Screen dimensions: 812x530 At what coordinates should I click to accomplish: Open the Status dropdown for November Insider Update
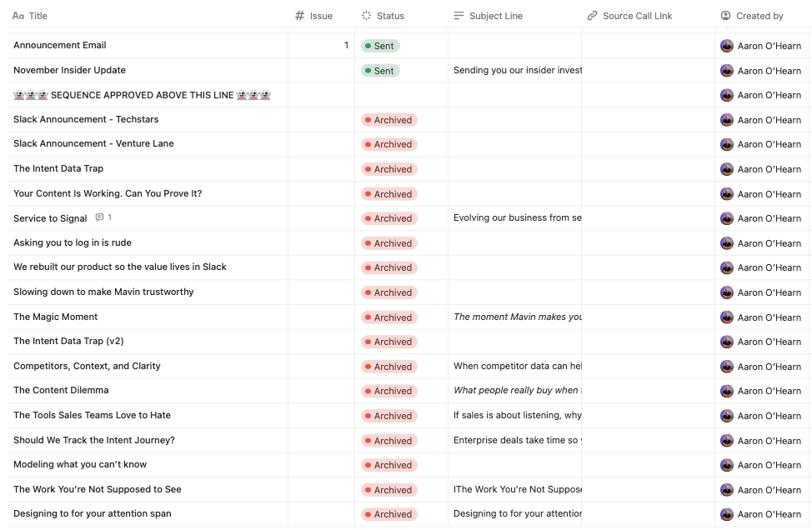380,70
